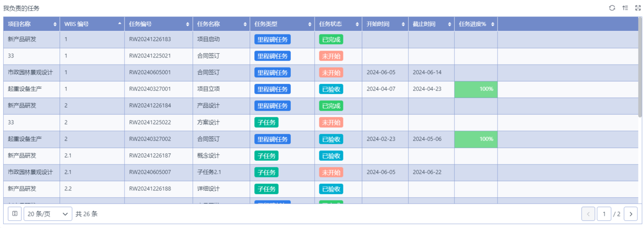The height and width of the screenshot is (228, 644).
Task: Toggle sort on 任务状态 column
Action: [356, 24]
